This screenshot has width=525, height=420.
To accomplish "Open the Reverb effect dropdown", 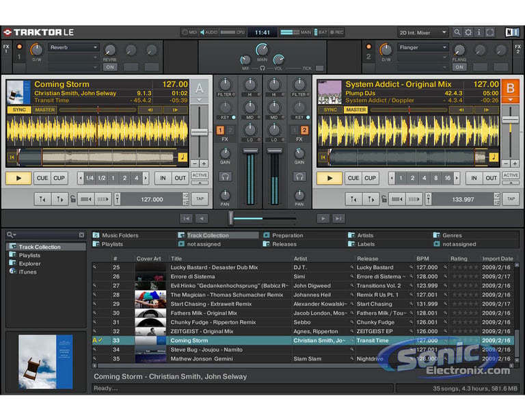I will coord(74,48).
